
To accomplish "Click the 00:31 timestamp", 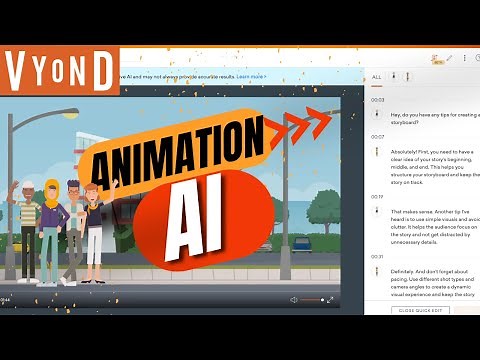I will point(377,257).
